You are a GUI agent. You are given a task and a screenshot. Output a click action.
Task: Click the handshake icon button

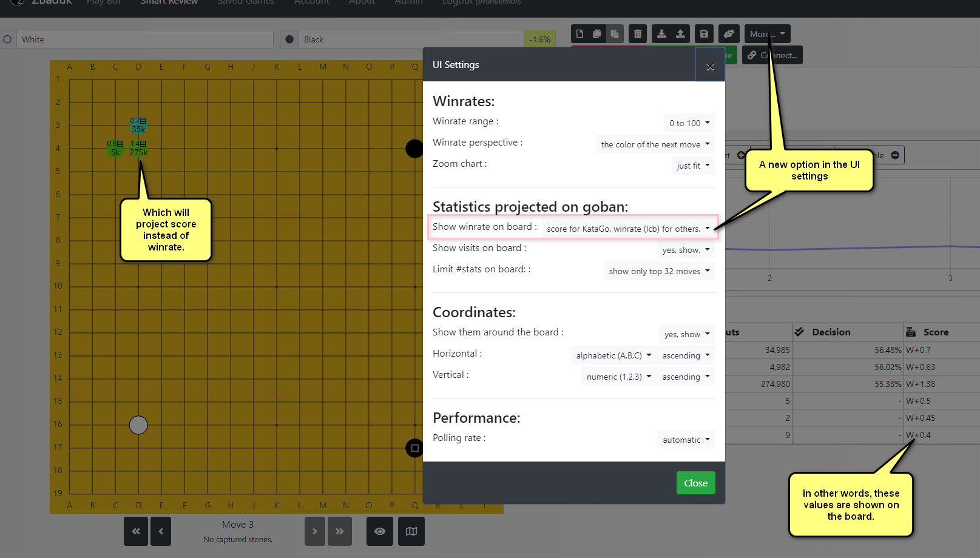(x=729, y=34)
